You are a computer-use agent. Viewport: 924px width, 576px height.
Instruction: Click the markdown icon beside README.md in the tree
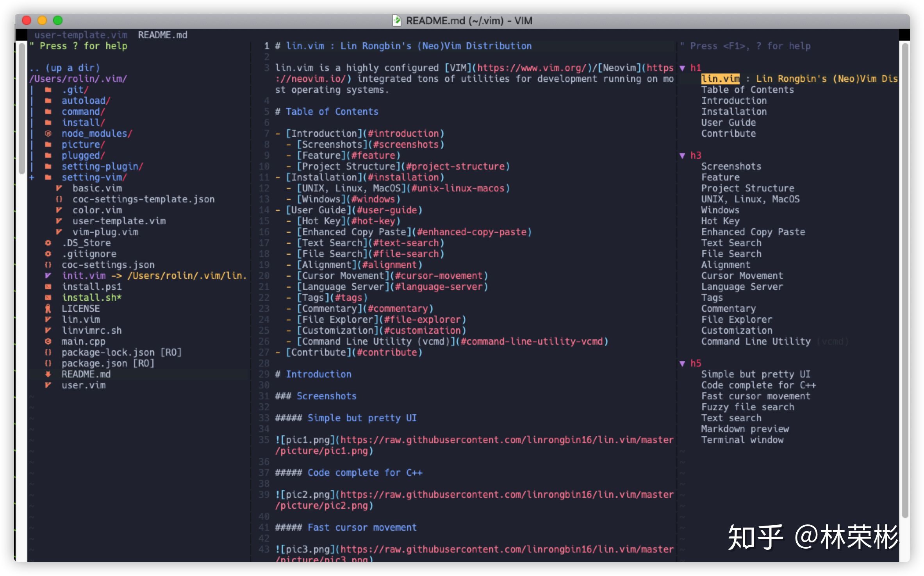[x=48, y=374]
